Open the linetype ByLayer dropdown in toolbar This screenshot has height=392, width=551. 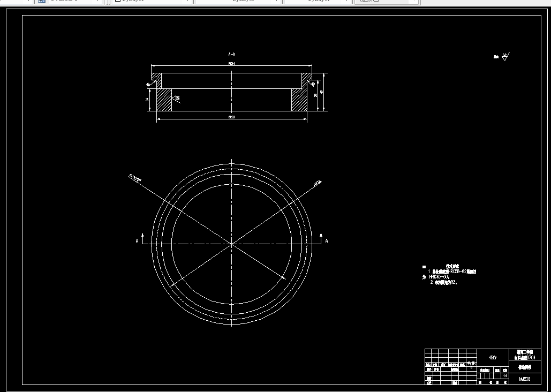[x=238, y=2]
